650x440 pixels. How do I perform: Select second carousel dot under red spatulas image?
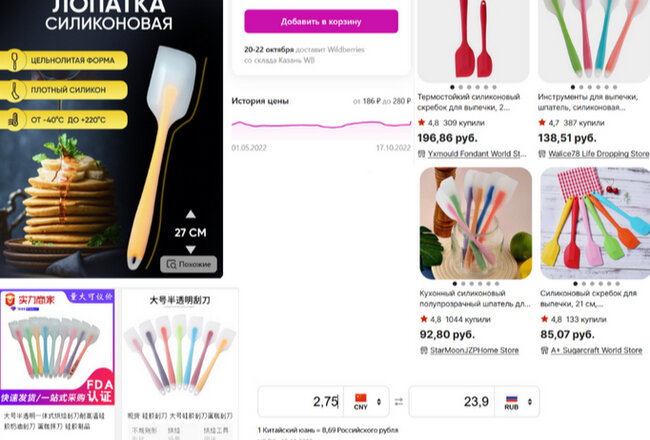pos(461,87)
